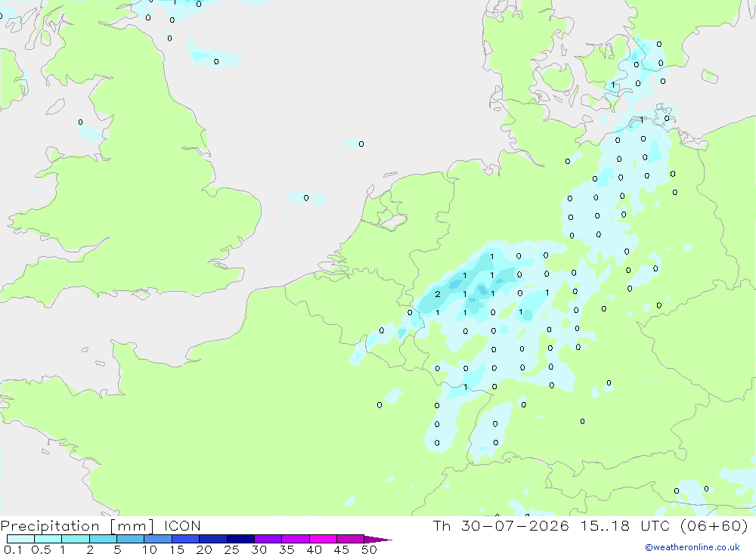756x554 pixels.
Task: Click the legend label '45'
Action: click(x=342, y=549)
